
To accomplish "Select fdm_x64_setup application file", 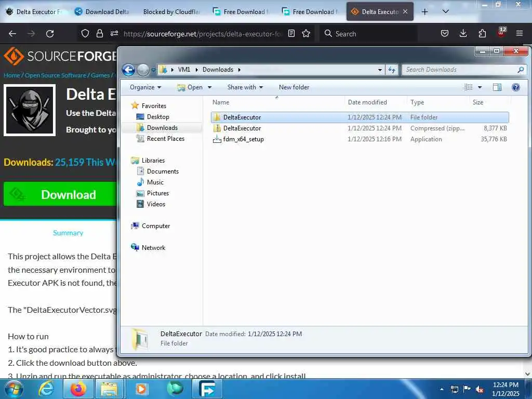I will point(360,139).
